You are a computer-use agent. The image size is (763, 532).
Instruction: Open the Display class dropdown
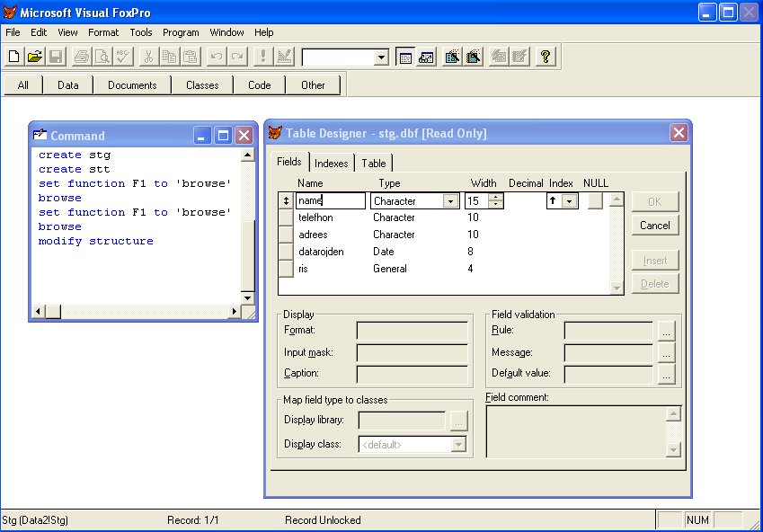(458, 445)
